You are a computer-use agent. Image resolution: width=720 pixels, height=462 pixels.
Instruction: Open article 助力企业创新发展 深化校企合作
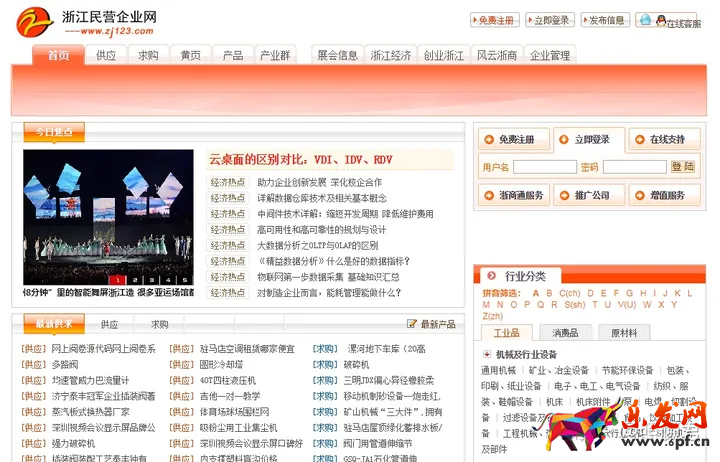(x=320, y=182)
